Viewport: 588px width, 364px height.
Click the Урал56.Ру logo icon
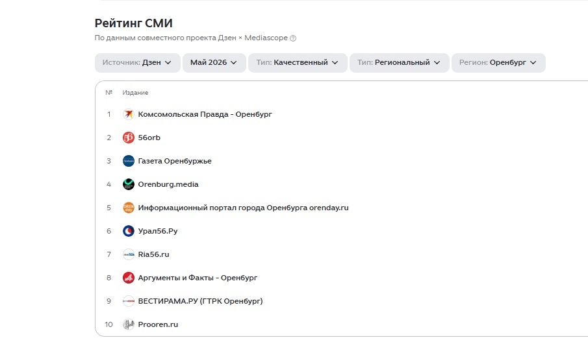pyautogui.click(x=128, y=231)
